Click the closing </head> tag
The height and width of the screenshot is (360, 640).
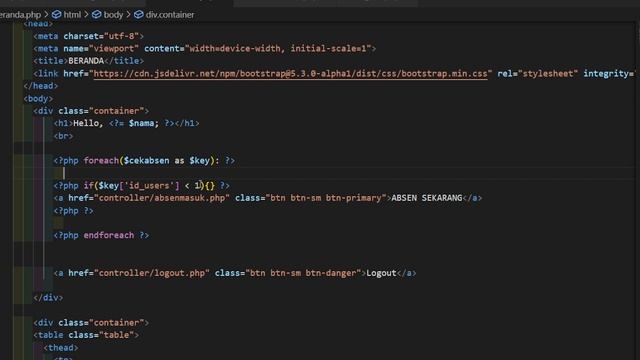coord(41,86)
